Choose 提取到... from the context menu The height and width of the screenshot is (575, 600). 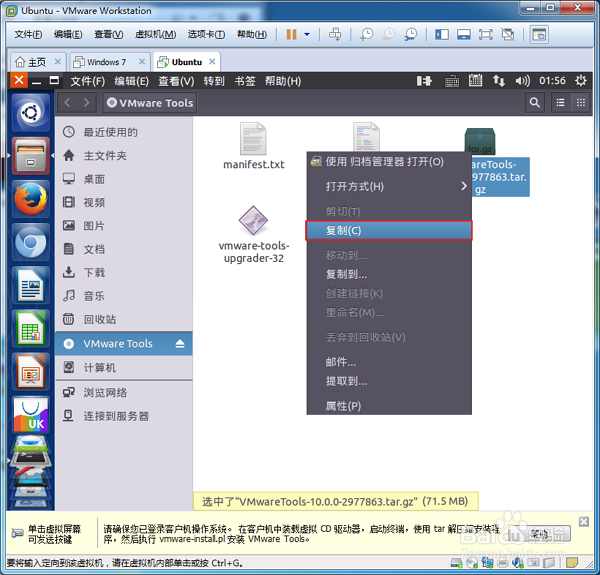389,381
